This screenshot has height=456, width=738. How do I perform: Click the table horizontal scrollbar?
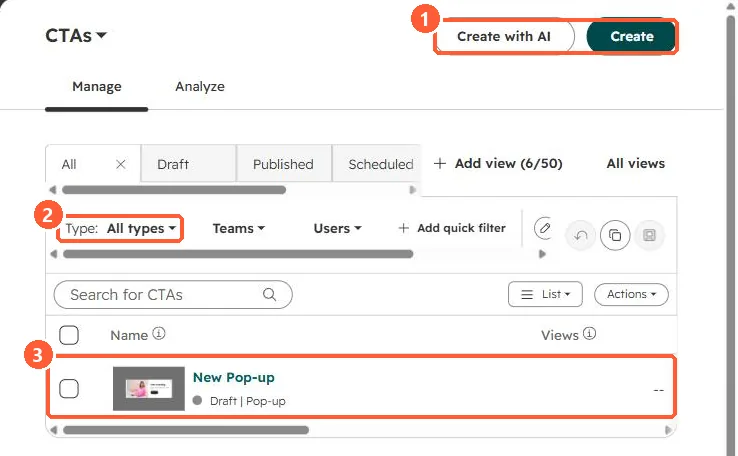pyautogui.click(x=185, y=430)
